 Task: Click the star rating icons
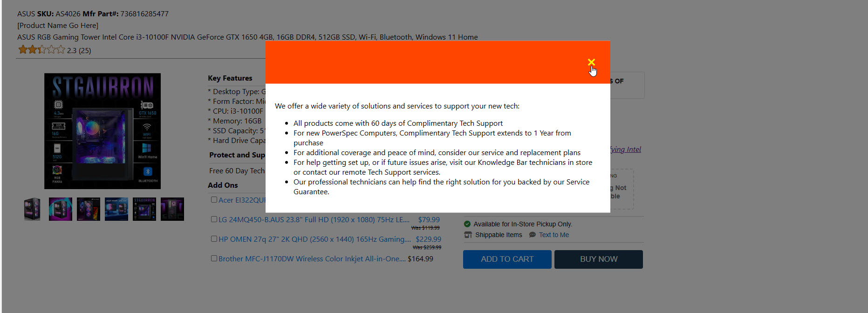click(x=41, y=50)
